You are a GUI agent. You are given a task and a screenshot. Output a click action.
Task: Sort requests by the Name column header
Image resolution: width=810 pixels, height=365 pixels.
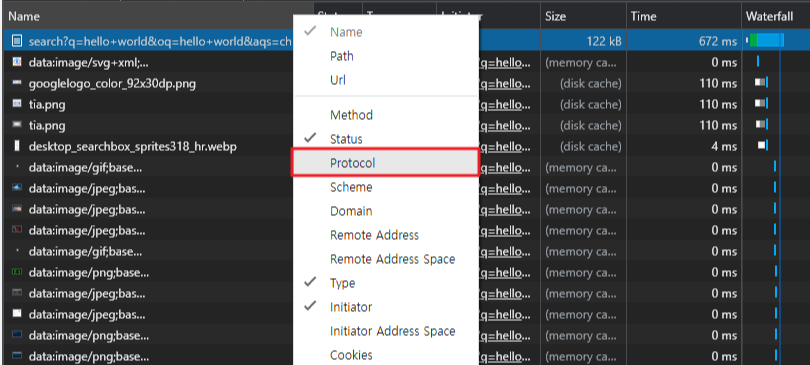click(157, 17)
